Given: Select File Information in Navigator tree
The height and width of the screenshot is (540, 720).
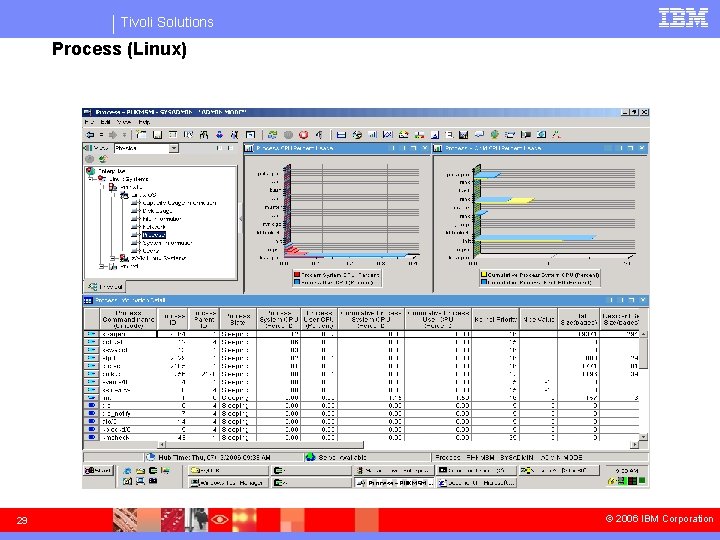Looking at the screenshot, I should pyautogui.click(x=162, y=219).
